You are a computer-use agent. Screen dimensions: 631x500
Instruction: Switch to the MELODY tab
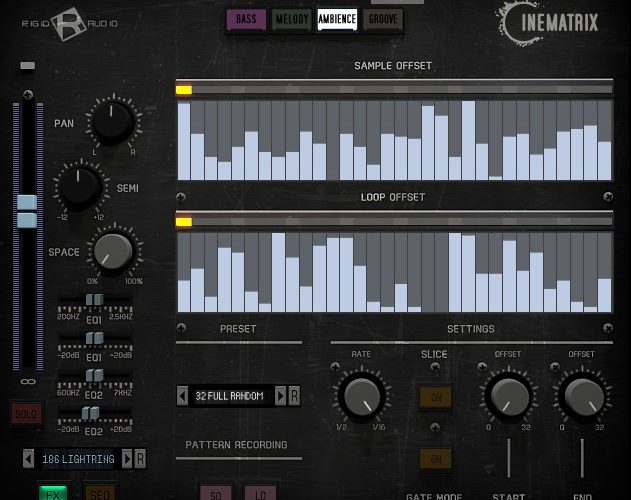coord(292,19)
